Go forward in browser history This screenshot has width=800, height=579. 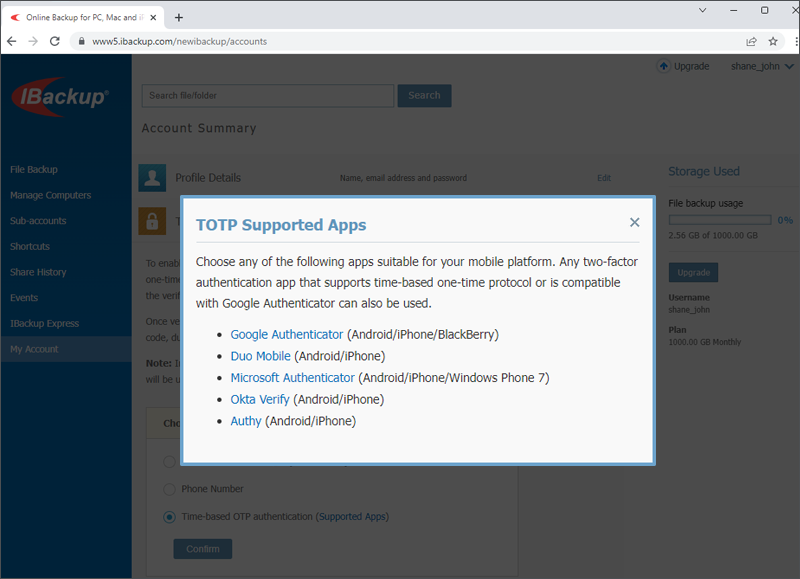[33, 41]
